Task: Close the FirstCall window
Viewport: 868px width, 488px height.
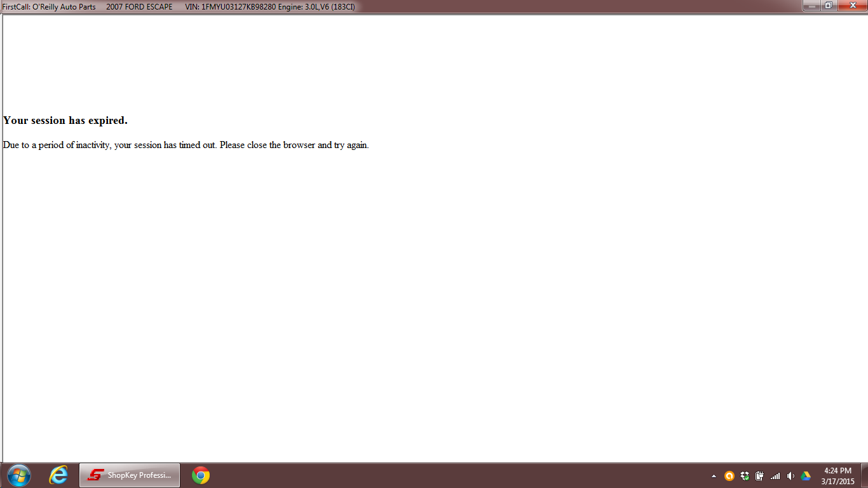Action: point(851,6)
